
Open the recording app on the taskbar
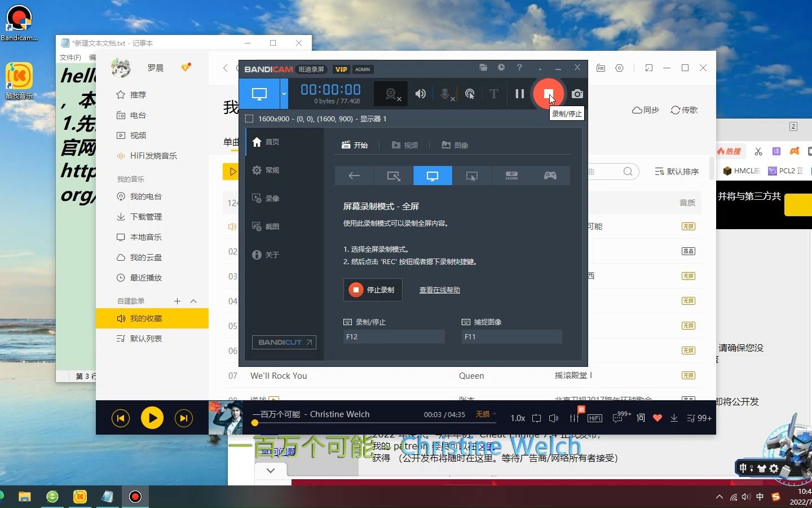point(135,497)
